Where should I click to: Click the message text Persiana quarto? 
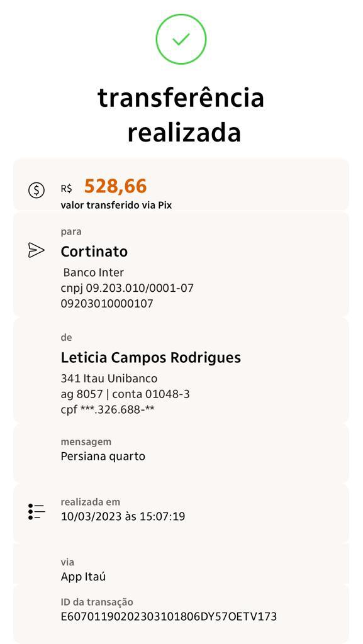coord(103,457)
